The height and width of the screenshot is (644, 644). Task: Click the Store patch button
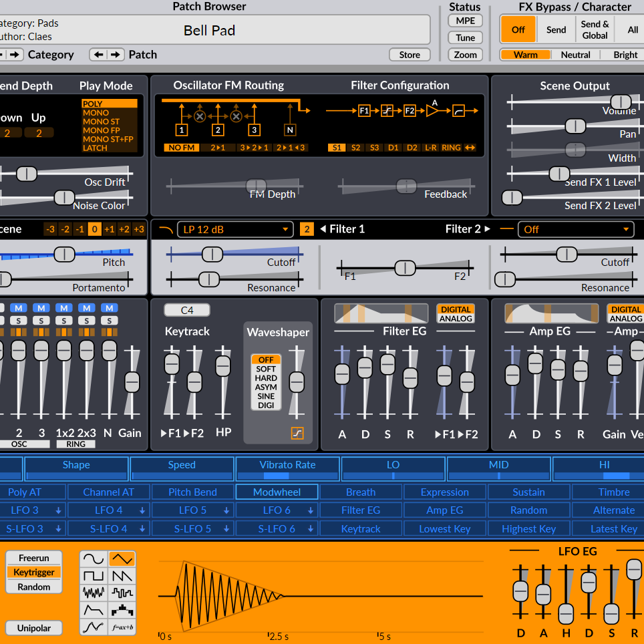pyautogui.click(x=410, y=55)
